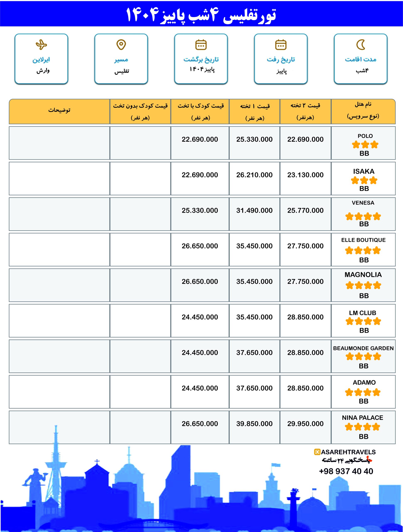This screenshot has height=532, width=403.
Task: Click the four stars under NINA PALACE
Action: pos(362,427)
